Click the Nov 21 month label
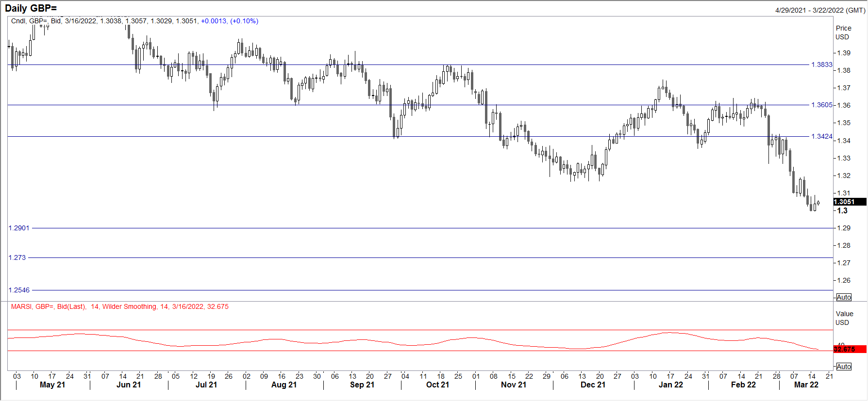The image size is (868, 401). [x=514, y=385]
